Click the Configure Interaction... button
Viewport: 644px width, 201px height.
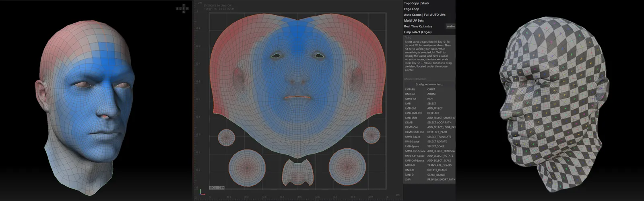[x=429, y=84]
